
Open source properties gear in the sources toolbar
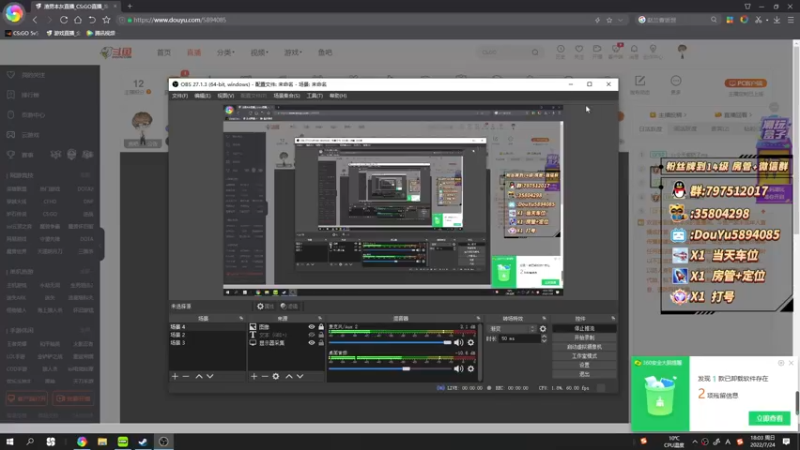point(276,376)
